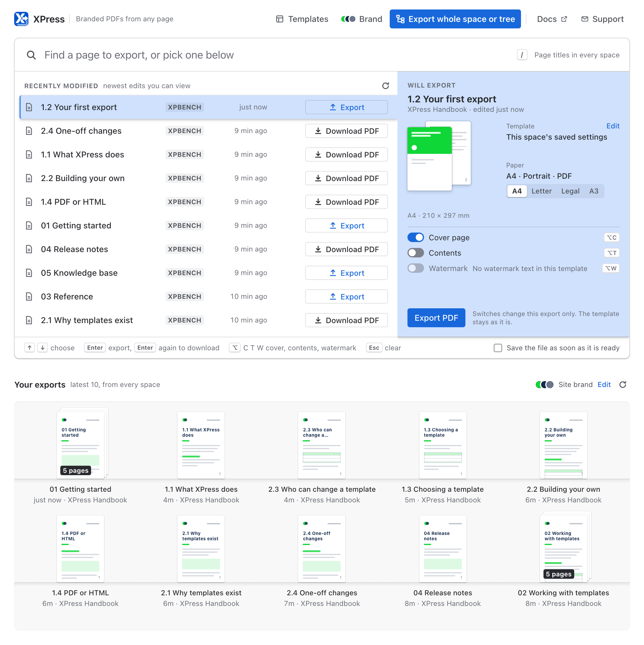
Task: Click the down arrow key hint
Action: pyautogui.click(x=43, y=348)
